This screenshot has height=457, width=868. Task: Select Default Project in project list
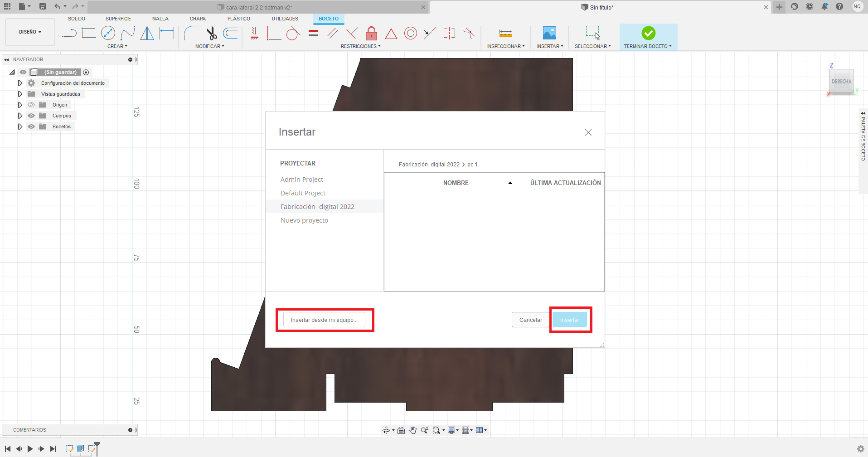click(303, 193)
